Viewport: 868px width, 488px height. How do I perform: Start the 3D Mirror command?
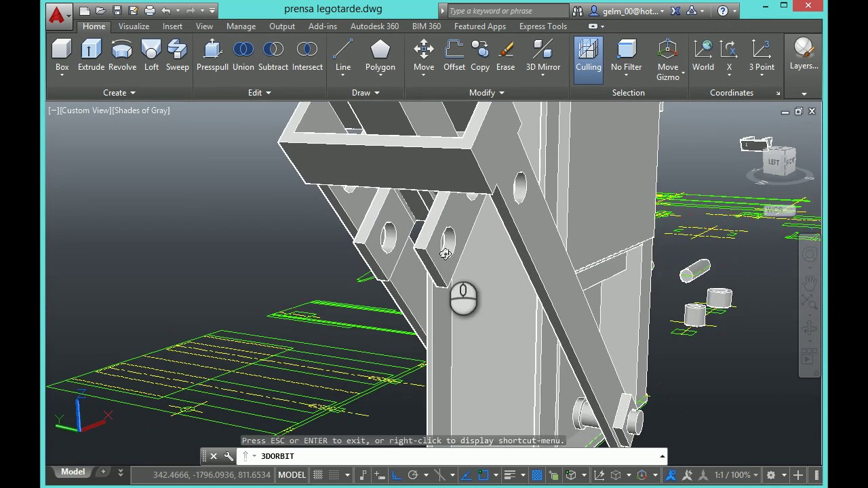click(543, 56)
